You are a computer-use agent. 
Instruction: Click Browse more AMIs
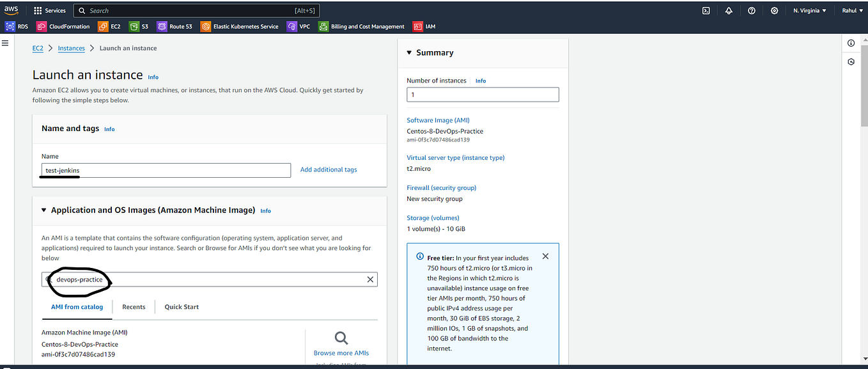[341, 352]
